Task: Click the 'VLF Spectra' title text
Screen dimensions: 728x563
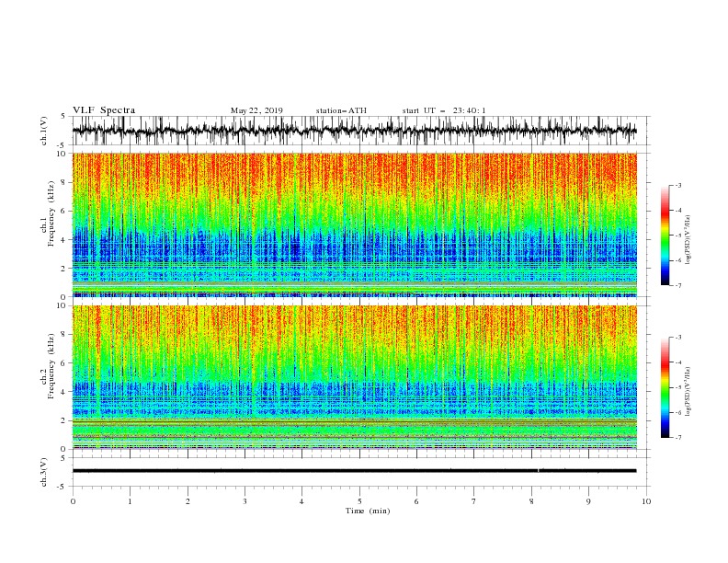Action: (x=104, y=110)
